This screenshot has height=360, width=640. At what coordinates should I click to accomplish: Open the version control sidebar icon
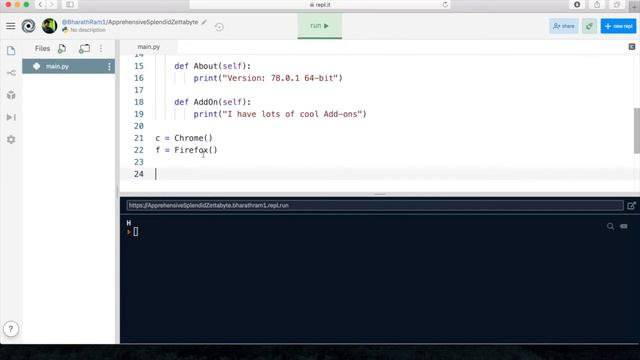(x=11, y=73)
